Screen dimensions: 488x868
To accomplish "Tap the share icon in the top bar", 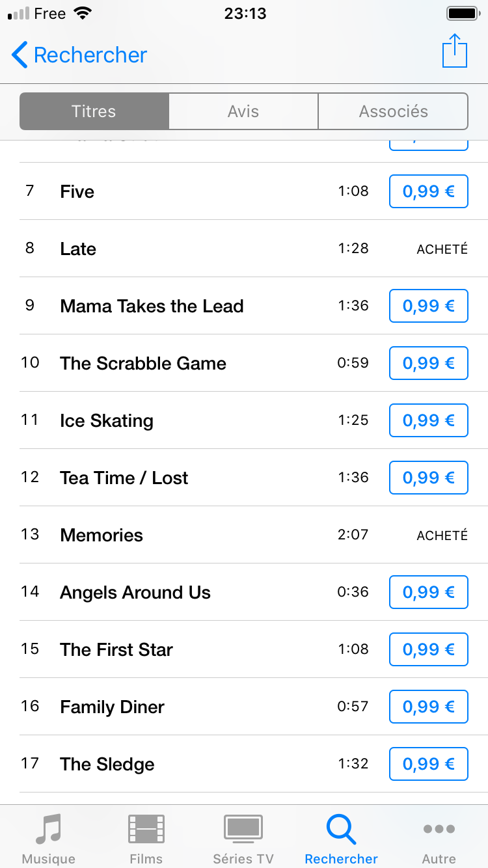I will [x=454, y=51].
